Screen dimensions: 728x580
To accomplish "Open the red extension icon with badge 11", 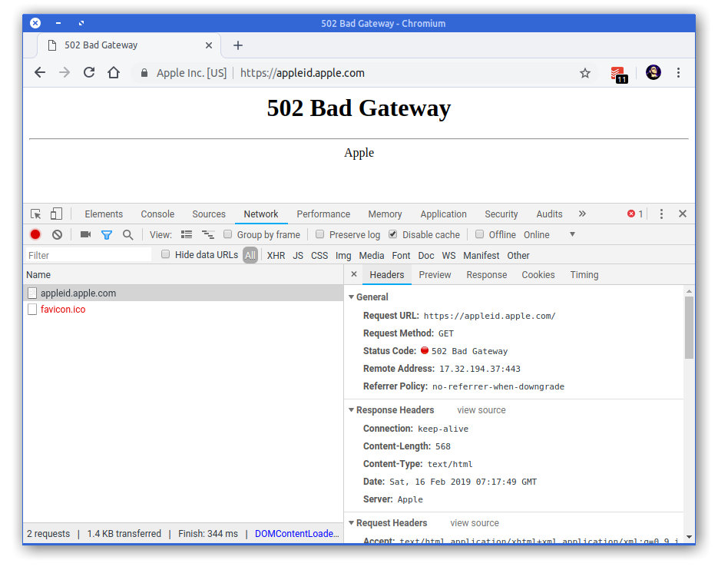I will 619,75.
